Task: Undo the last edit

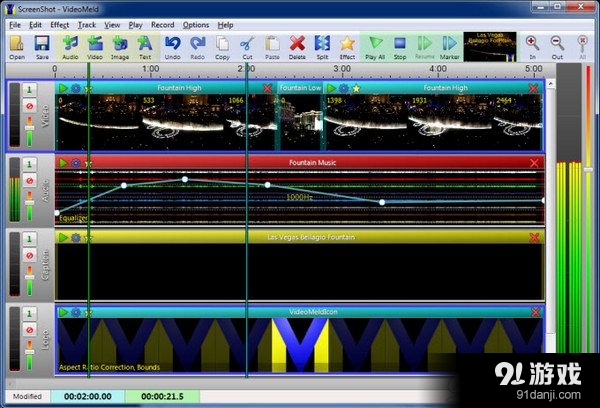Action: click(172, 47)
